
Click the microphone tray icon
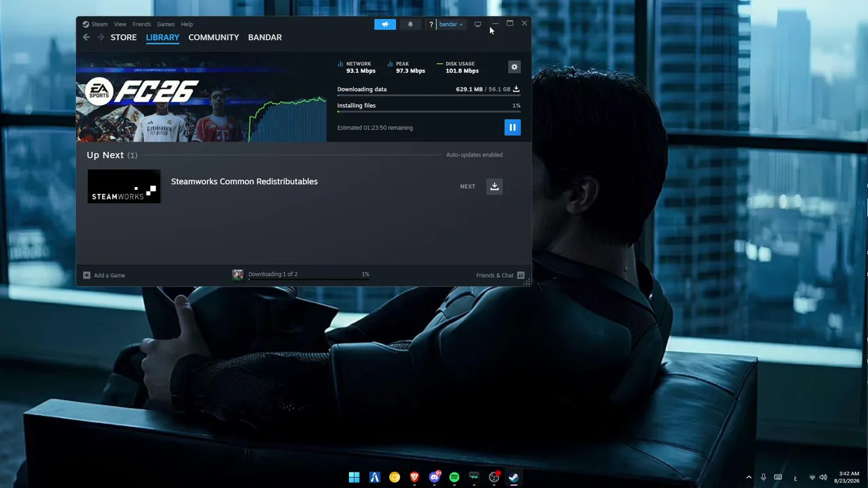764,477
